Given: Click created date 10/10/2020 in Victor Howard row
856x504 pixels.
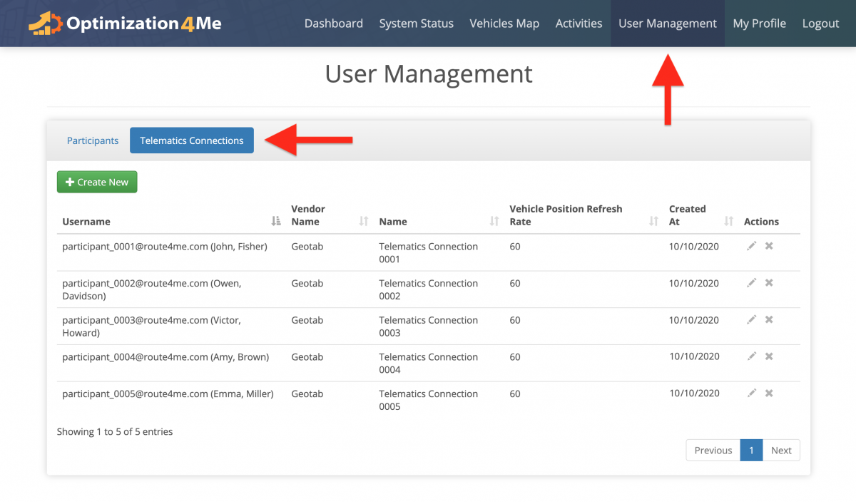Looking at the screenshot, I should tap(694, 320).
